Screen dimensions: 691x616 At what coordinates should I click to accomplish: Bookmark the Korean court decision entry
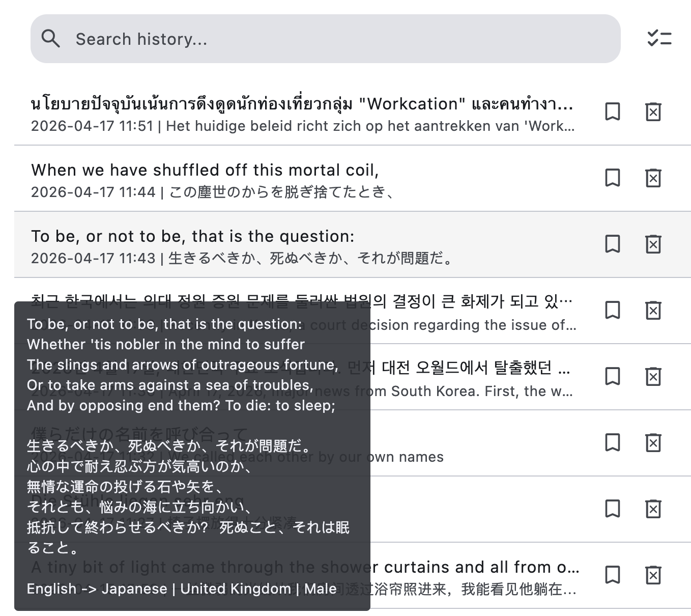[613, 310]
